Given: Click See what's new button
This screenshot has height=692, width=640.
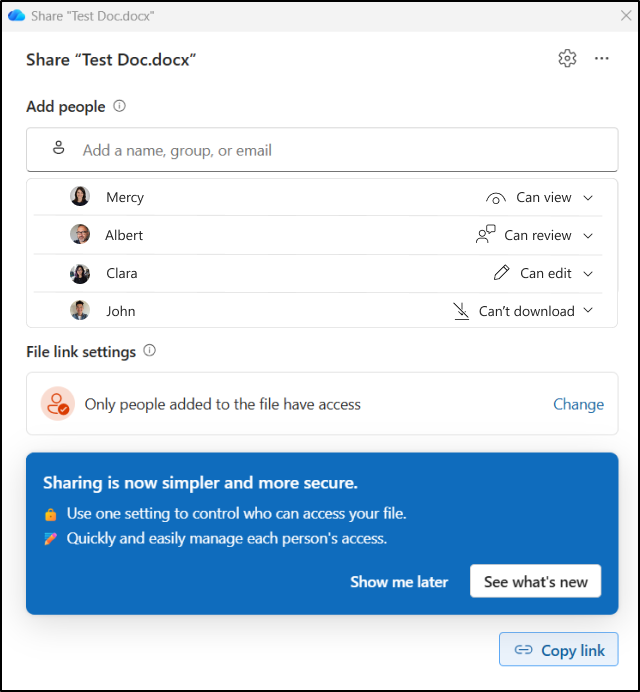Looking at the screenshot, I should click(535, 581).
